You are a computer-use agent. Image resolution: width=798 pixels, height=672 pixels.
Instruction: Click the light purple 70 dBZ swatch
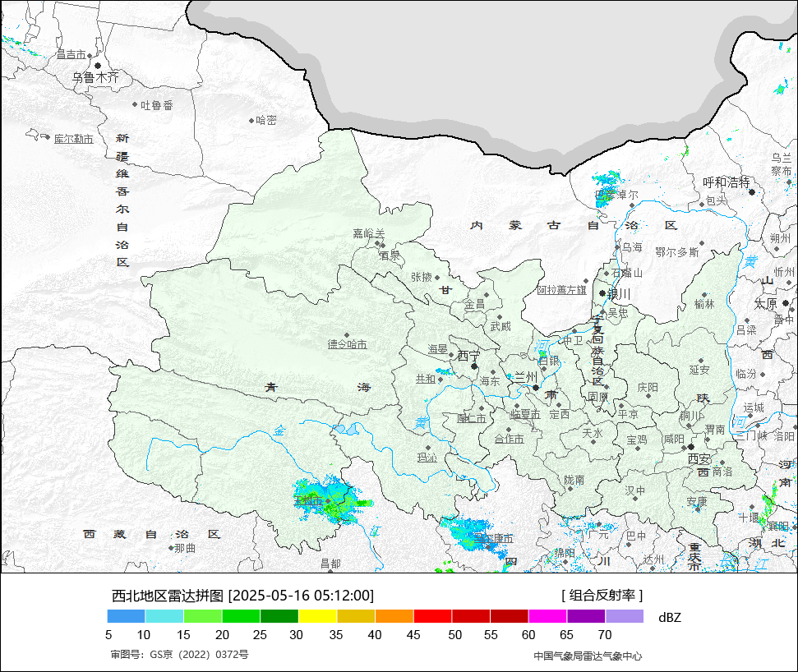coord(625,616)
